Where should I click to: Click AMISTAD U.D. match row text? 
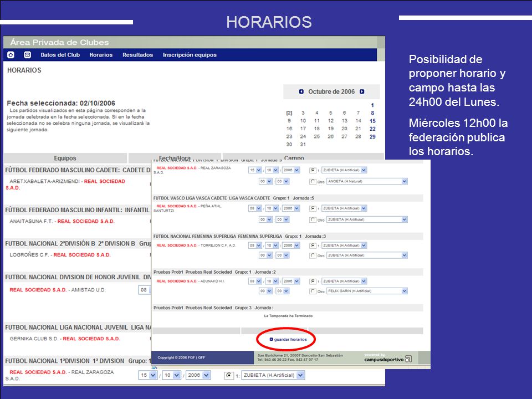pyautogui.click(x=58, y=290)
